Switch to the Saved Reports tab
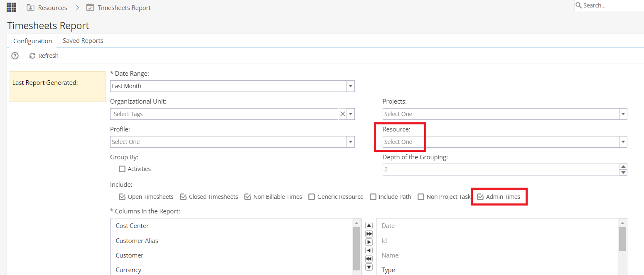The width and height of the screenshot is (644, 275). pos(83,41)
